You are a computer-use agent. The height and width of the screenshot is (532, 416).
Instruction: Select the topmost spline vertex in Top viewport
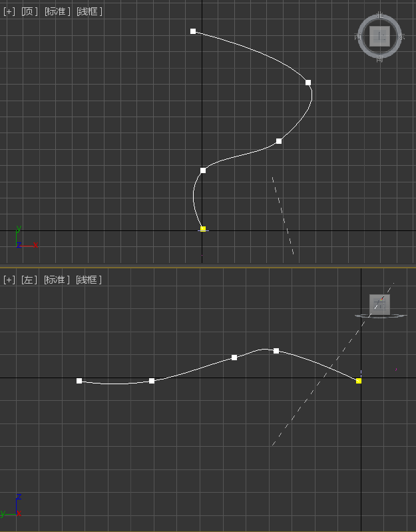(x=193, y=31)
